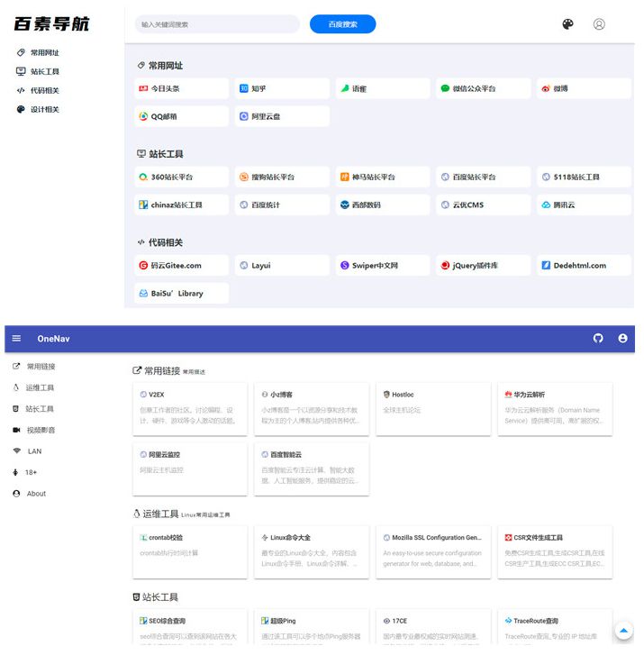The image size is (644, 655).
Task: Open the 知乎 site shortcut
Action: [x=280, y=89]
